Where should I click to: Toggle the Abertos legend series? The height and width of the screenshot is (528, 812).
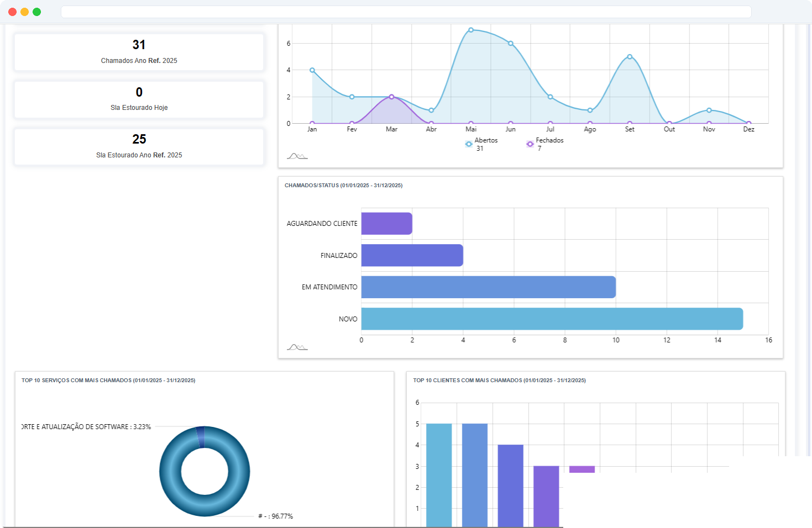point(481,144)
